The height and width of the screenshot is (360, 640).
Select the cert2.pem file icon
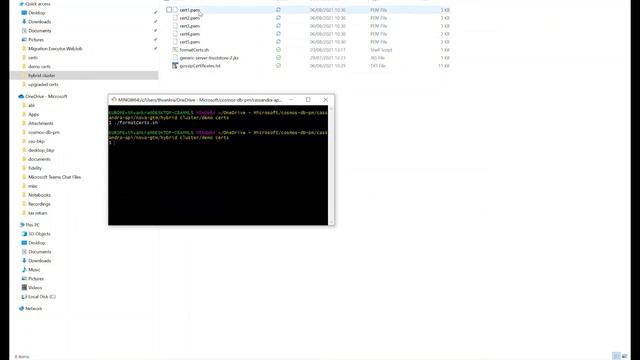pyautogui.click(x=175, y=18)
